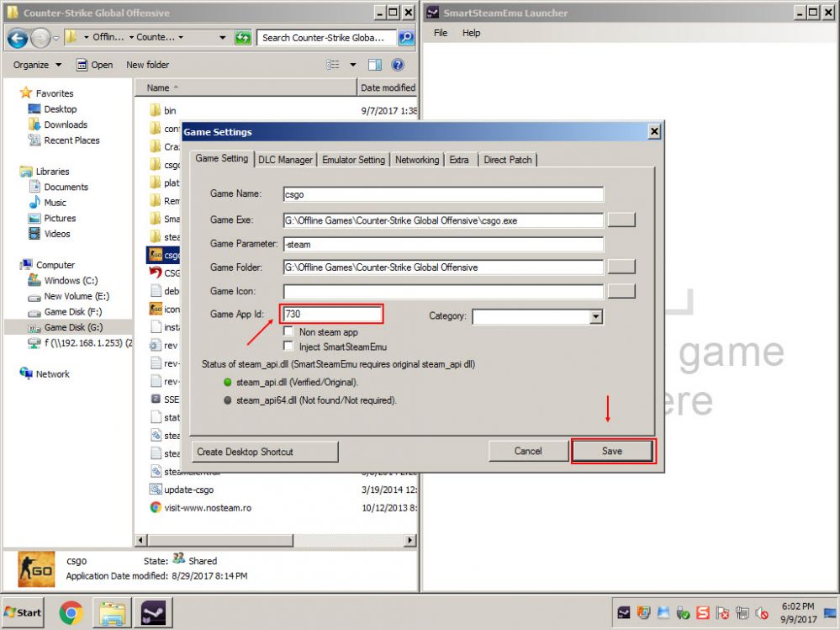
Task: Click browse button next to Game Exe
Action: coord(621,220)
